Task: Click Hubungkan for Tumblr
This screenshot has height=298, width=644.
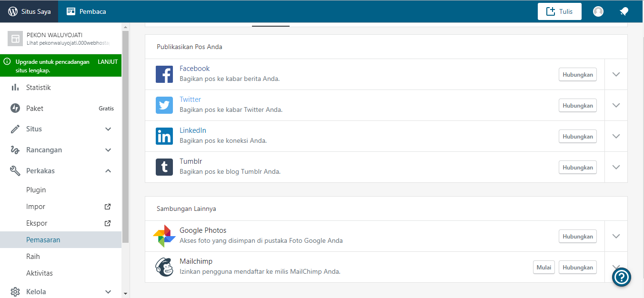Action: pos(578,168)
